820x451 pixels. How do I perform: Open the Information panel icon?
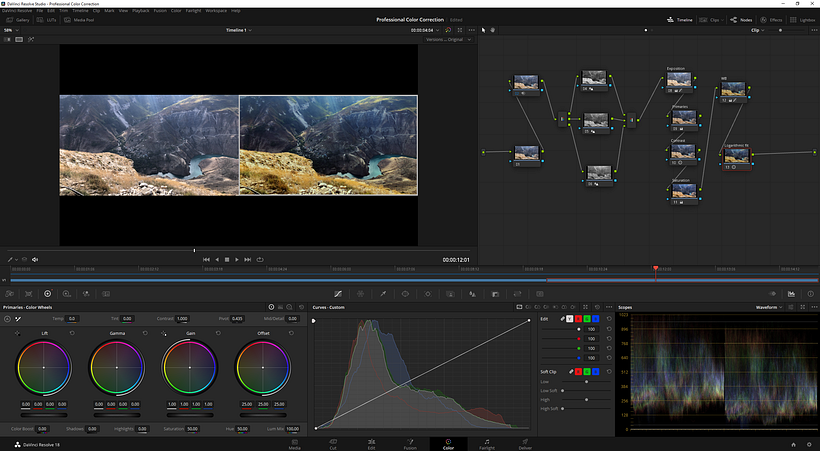811,294
